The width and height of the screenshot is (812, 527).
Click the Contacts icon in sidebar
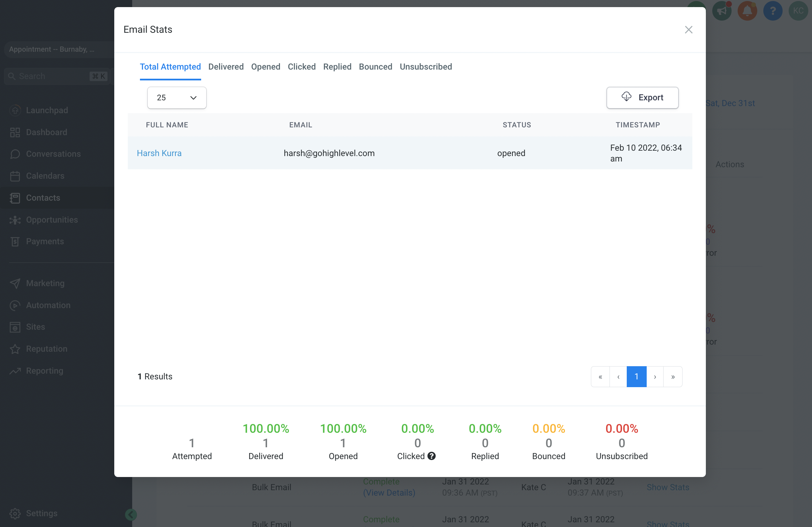pyautogui.click(x=15, y=198)
